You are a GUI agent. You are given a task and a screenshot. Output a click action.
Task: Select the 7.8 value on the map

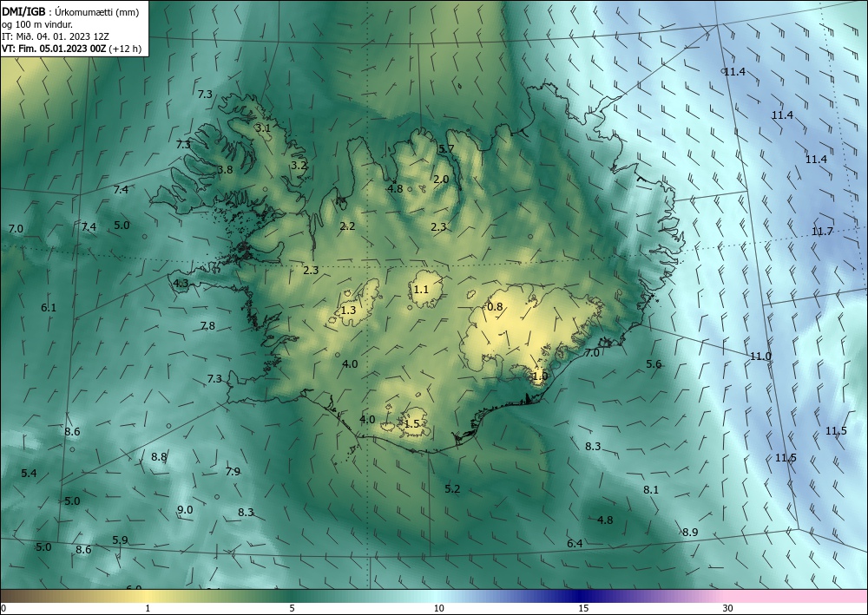[207, 326]
